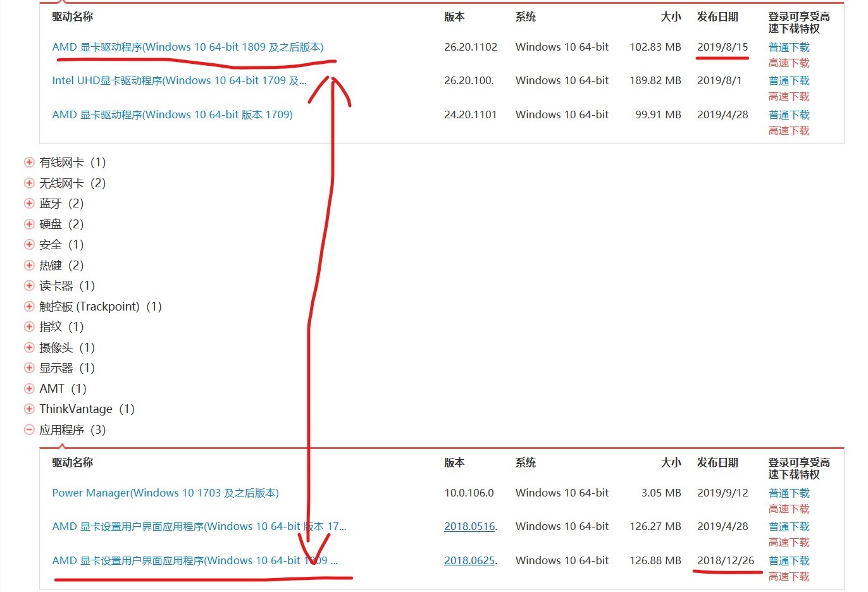Click 大小 header in the upper table
This screenshot has height=592, width=868.
(671, 17)
